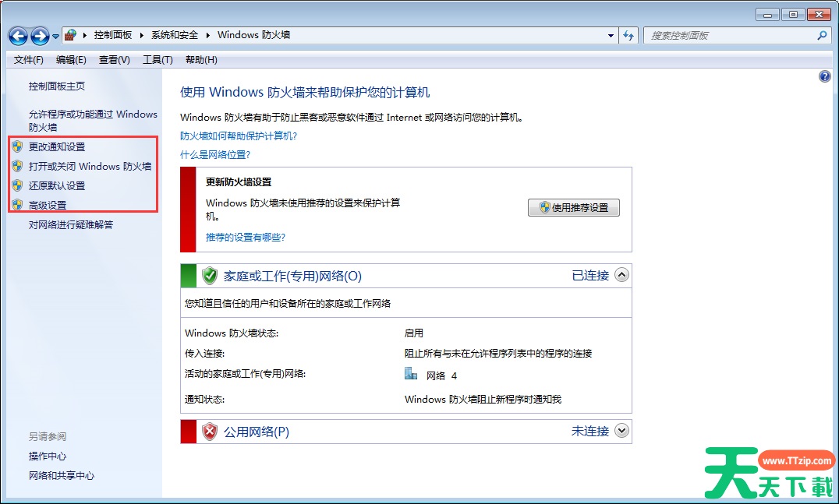The image size is (839, 504).
Task: Expand the 公用网络 section
Action: click(621, 431)
